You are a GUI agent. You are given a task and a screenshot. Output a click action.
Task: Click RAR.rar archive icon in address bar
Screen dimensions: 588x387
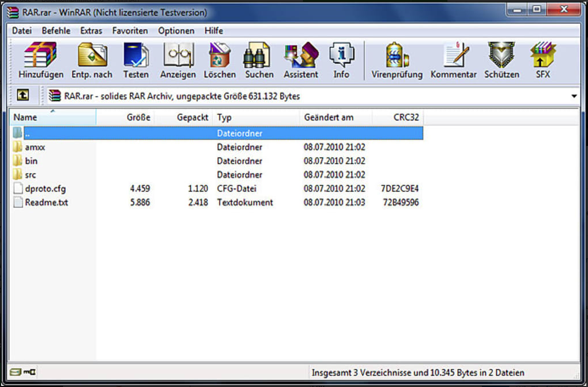55,96
